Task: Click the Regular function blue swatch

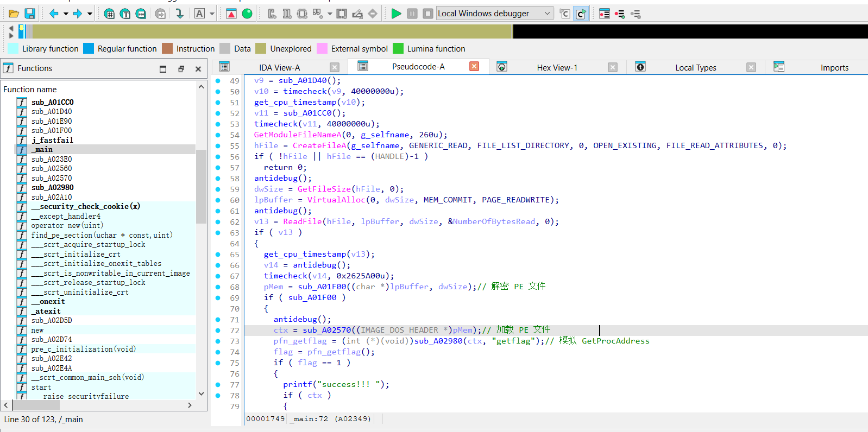Action: (89, 48)
